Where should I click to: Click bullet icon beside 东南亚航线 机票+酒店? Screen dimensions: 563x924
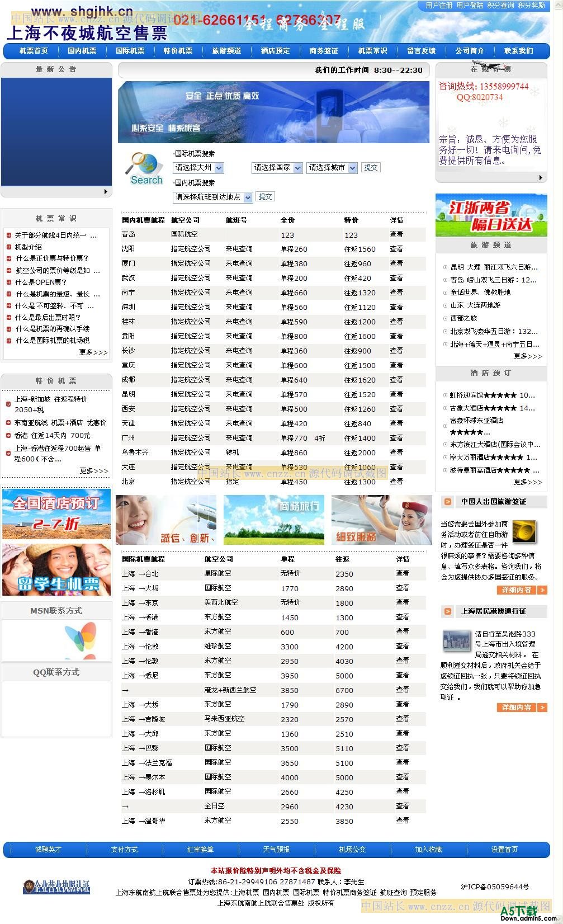(x=9, y=423)
